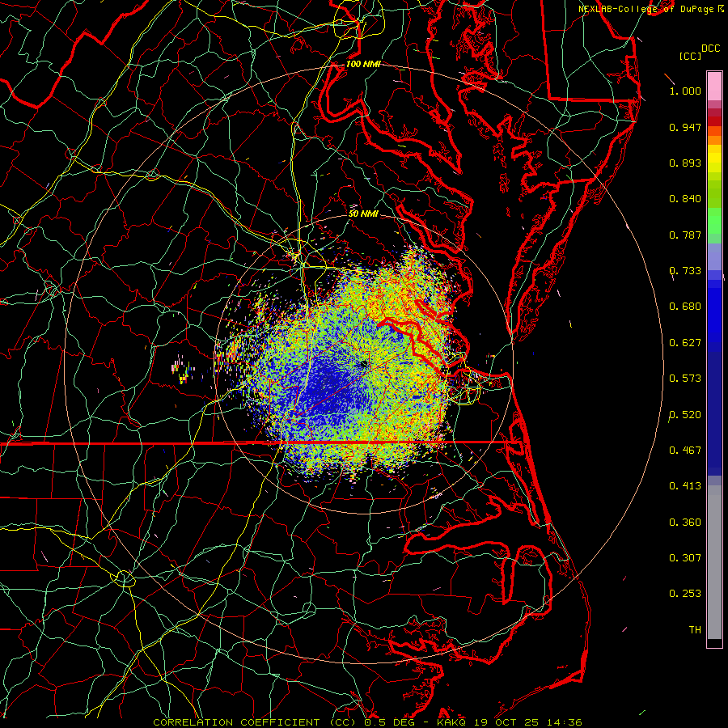Click the isolated echo cluster west of the radar

(x=183, y=369)
